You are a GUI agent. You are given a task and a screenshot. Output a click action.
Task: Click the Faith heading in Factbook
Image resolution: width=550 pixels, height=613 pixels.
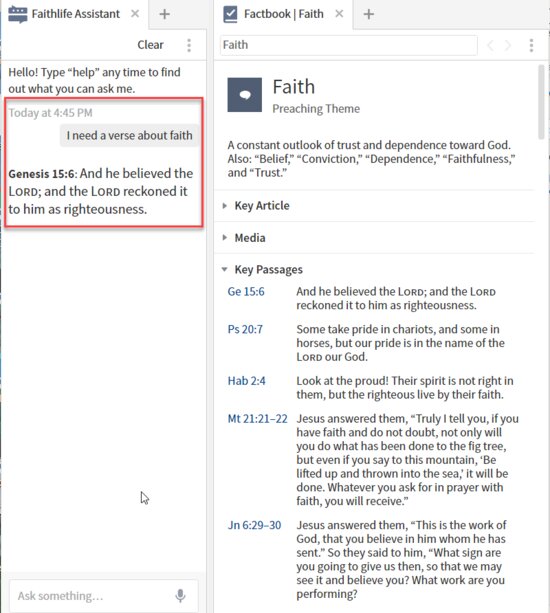pos(294,87)
